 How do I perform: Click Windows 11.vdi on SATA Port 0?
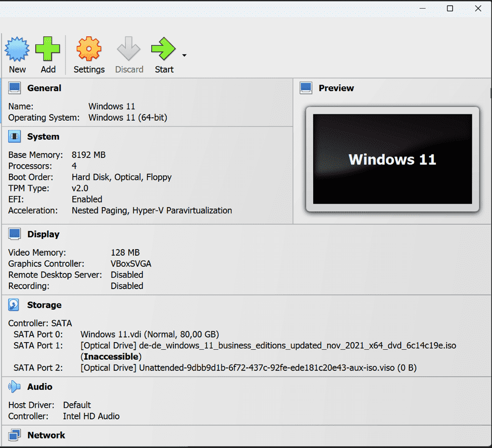click(x=150, y=334)
